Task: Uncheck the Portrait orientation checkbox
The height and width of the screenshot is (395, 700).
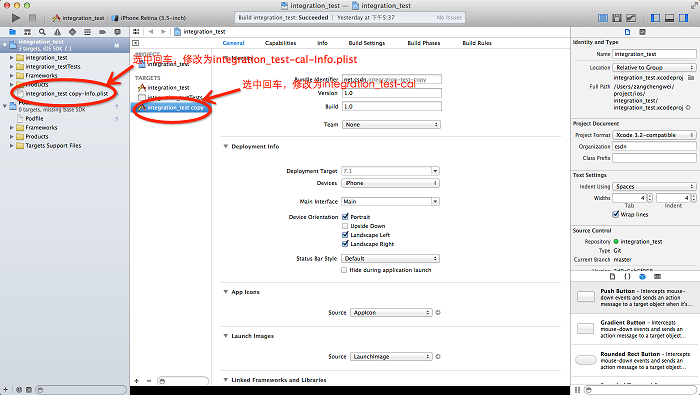Action: (345, 216)
